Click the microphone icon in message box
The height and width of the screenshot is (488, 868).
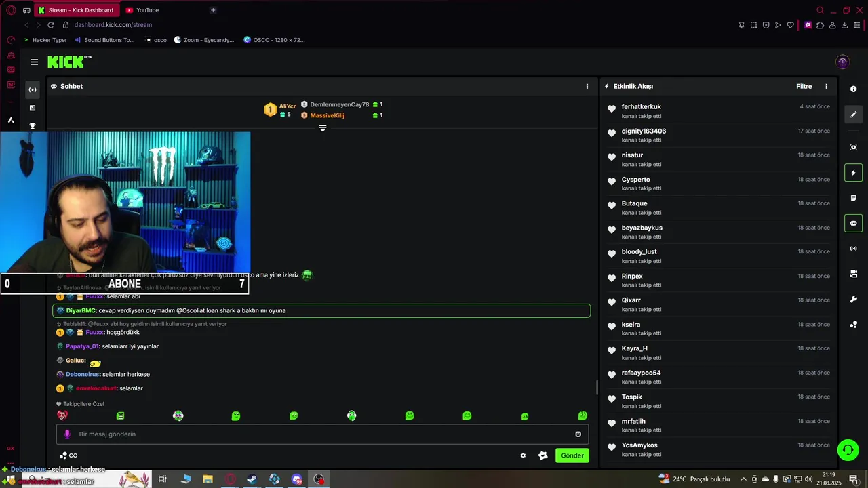pos(66,434)
